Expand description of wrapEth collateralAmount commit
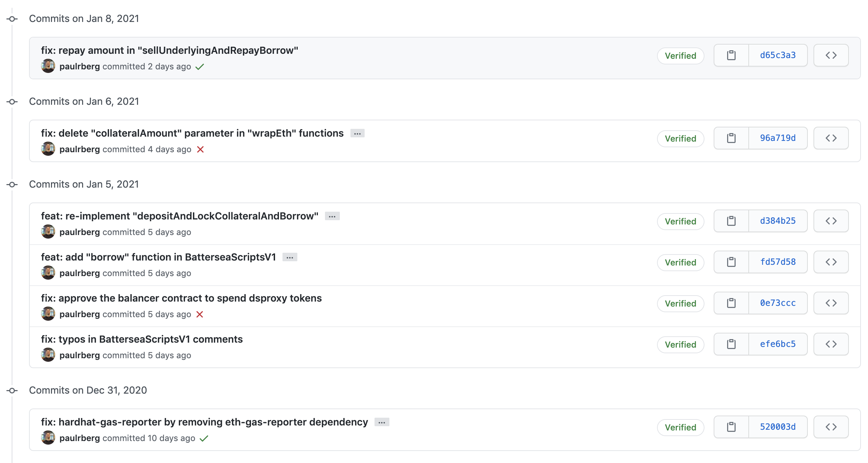This screenshot has width=868, height=463. pos(357,133)
